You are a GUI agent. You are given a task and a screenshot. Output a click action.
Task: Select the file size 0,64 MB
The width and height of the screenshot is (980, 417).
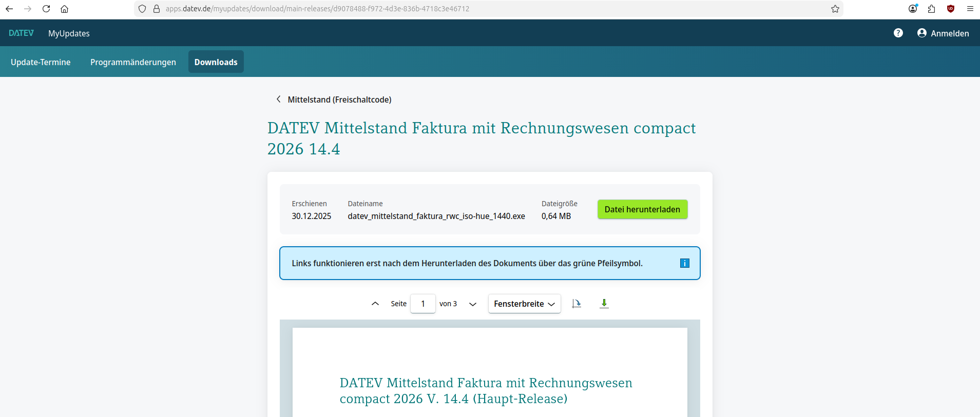[x=556, y=216]
